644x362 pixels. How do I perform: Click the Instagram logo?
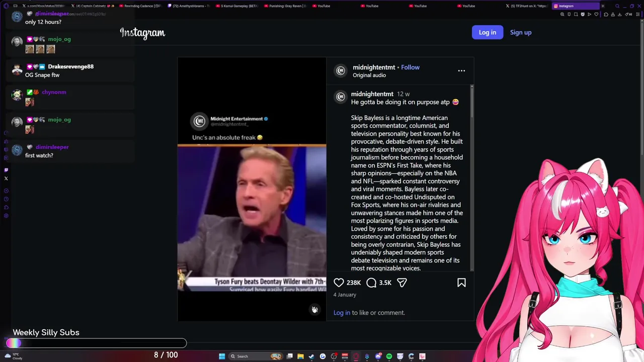(142, 33)
